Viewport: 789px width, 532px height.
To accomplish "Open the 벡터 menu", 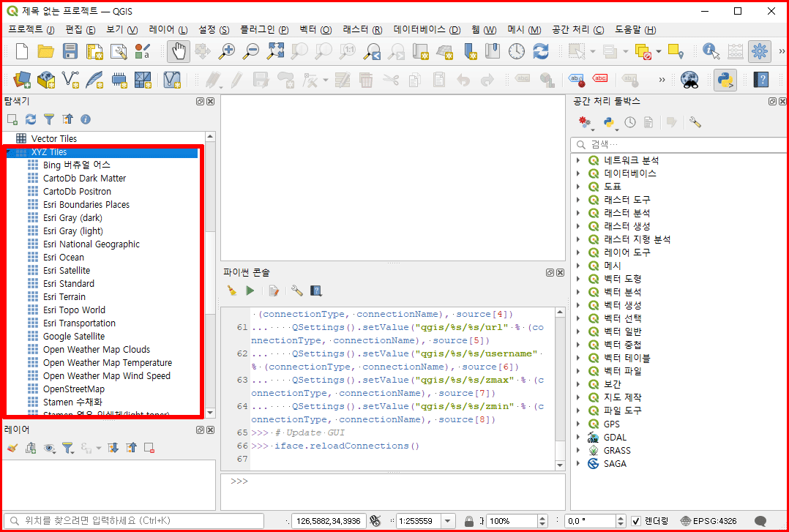I will (x=315, y=30).
